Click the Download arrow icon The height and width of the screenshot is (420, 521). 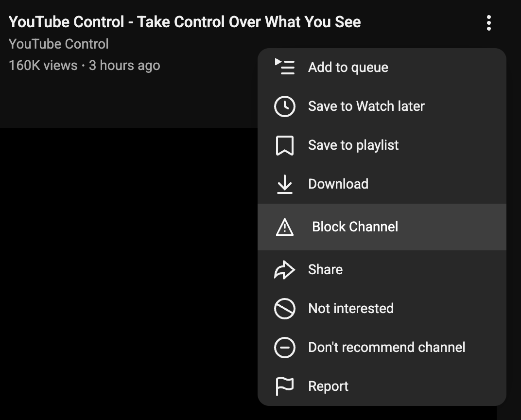[284, 184]
